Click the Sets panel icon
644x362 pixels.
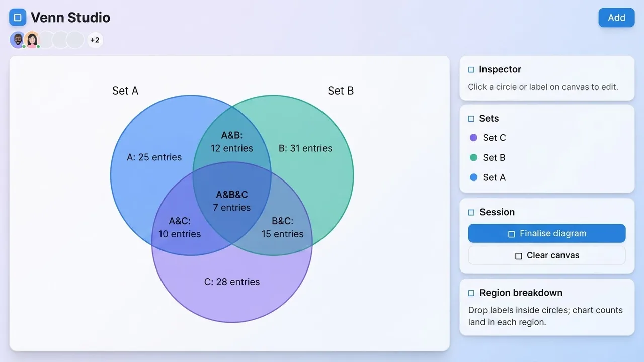471,119
